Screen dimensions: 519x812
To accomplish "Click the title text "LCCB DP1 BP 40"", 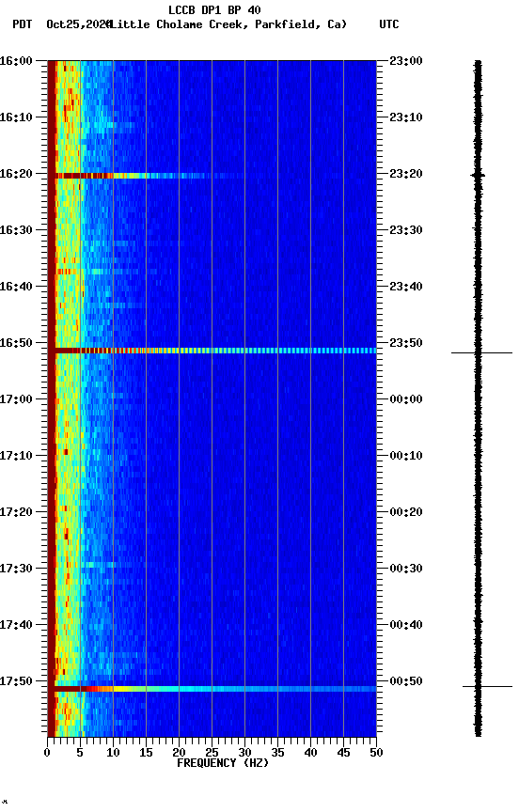I will pos(214,9).
